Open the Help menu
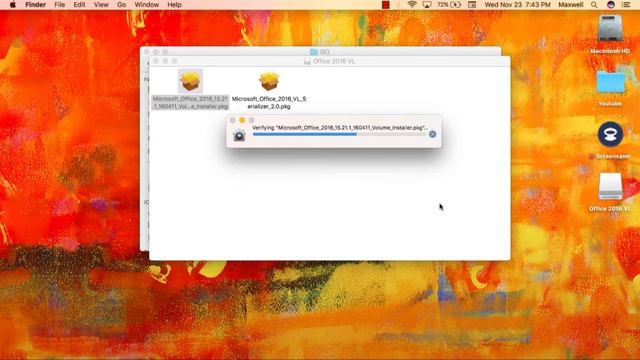The image size is (640, 360). tap(174, 5)
